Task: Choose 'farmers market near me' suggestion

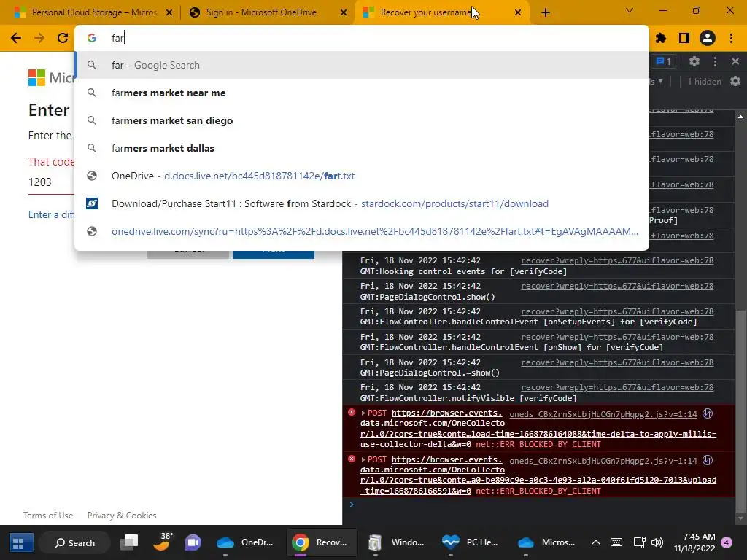Action: pos(362,93)
